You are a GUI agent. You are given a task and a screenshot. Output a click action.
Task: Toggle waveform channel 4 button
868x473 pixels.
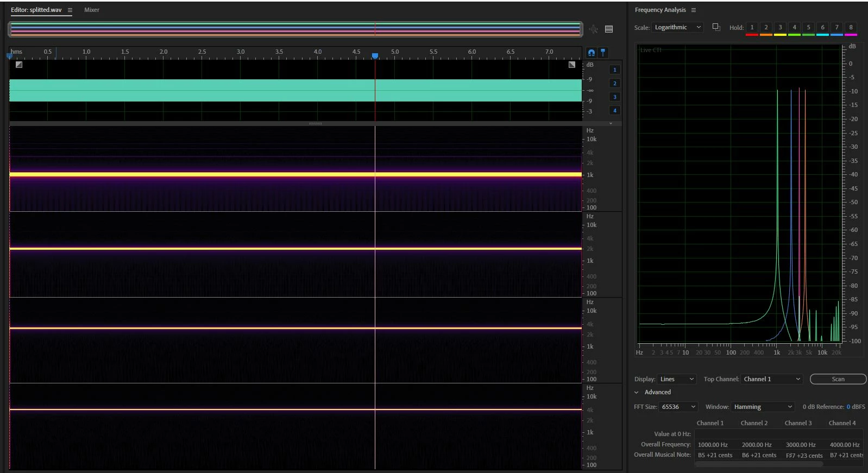(x=615, y=110)
